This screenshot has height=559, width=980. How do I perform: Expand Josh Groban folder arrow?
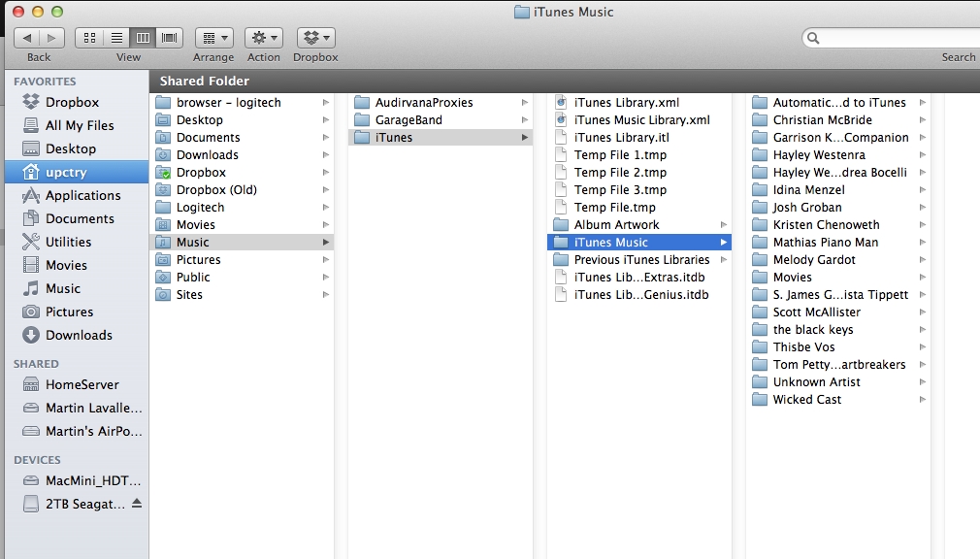(x=923, y=208)
